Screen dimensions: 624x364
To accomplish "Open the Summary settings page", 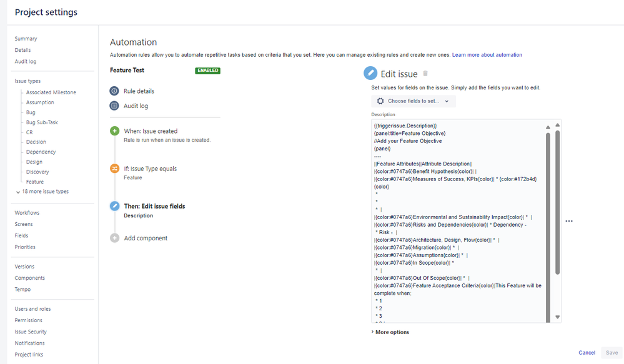I will [26, 39].
